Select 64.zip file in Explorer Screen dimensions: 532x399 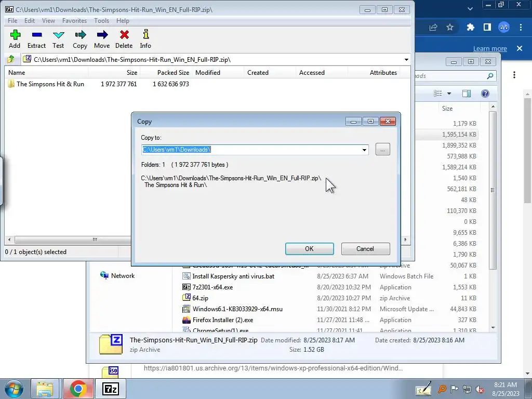pos(200,298)
